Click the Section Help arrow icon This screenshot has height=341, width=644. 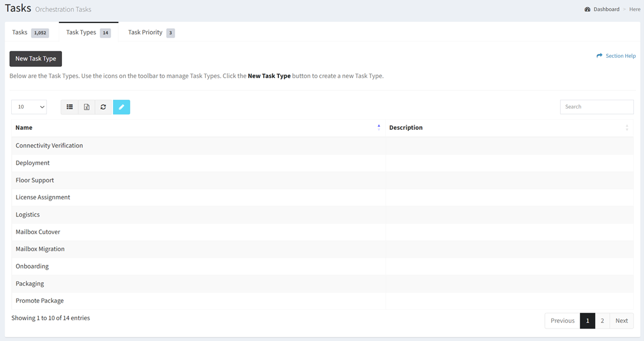(599, 55)
